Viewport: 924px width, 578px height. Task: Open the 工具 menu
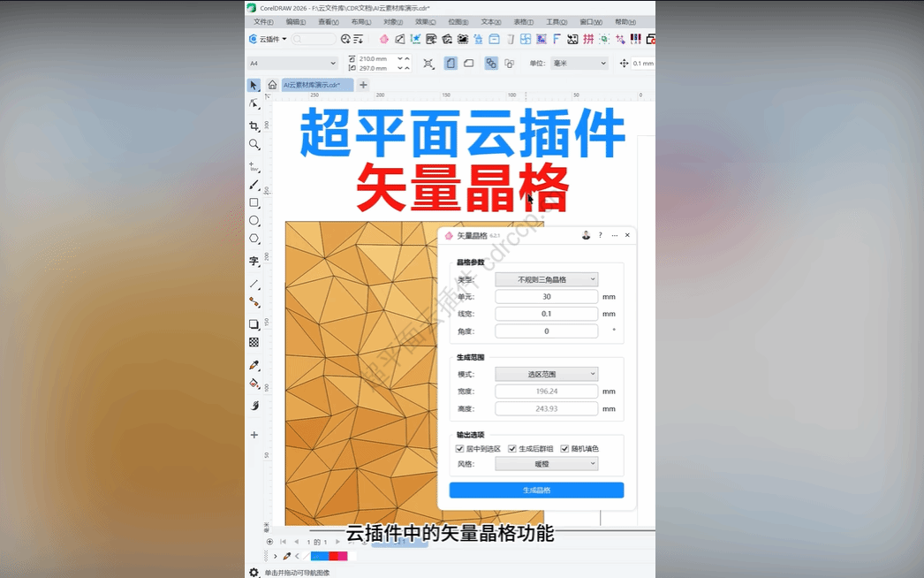click(556, 22)
